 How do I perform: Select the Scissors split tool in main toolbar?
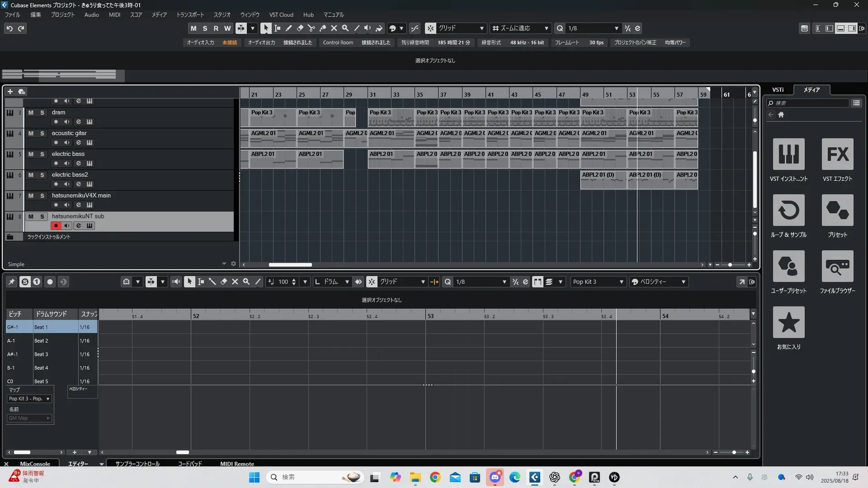pos(311,28)
